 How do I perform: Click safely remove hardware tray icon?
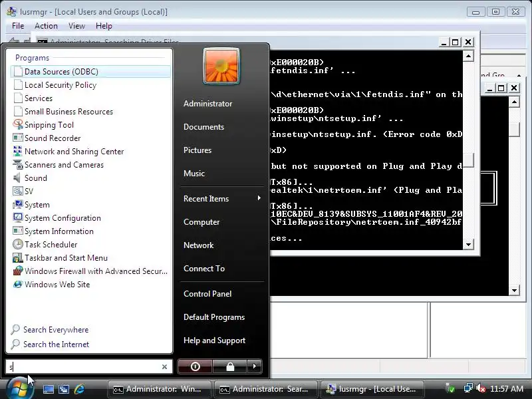point(451,388)
